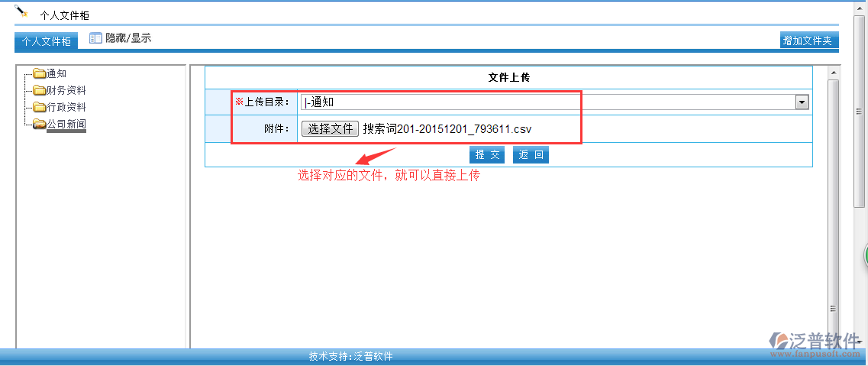Click the 个人文件柜 page title text
Screen dimensions: 868x366
[x=64, y=15]
